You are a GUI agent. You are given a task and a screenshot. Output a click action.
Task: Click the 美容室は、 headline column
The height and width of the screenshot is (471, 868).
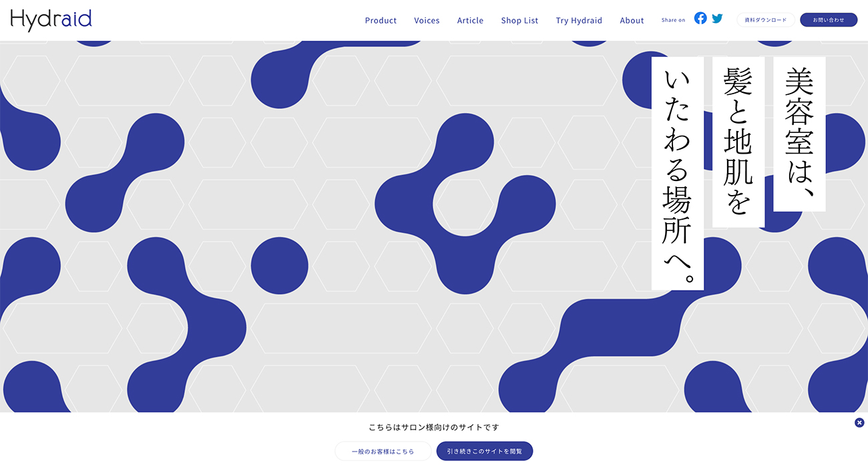799,134
